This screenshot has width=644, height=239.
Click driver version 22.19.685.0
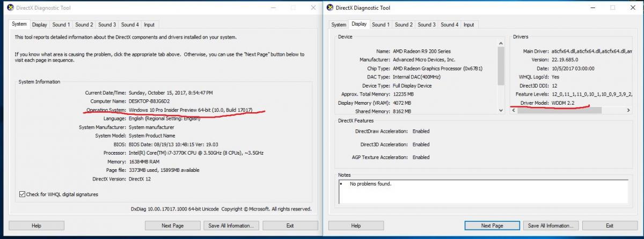point(566,60)
